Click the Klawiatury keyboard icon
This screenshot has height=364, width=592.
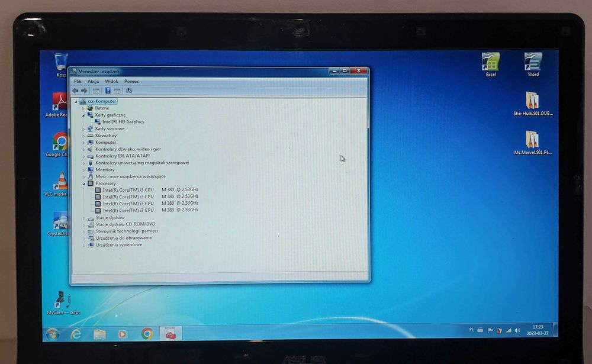coord(90,136)
